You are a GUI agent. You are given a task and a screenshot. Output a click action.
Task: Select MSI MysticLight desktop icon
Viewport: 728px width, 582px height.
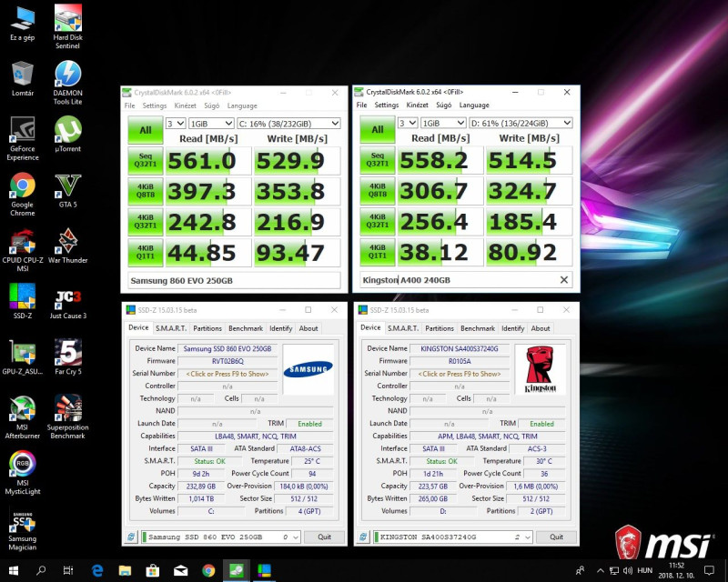click(22, 473)
